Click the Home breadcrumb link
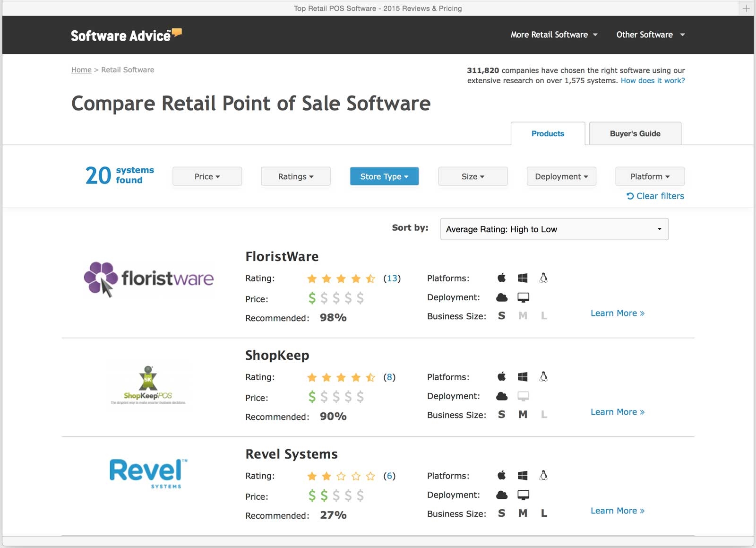 click(81, 70)
